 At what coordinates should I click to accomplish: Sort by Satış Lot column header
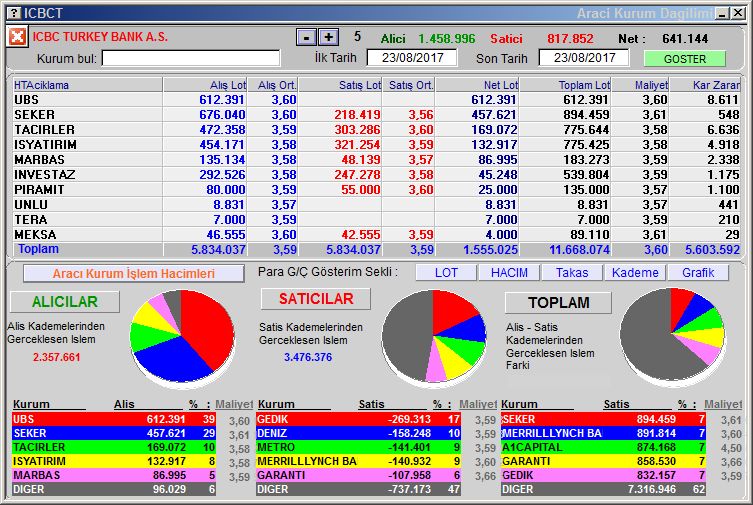(340, 85)
